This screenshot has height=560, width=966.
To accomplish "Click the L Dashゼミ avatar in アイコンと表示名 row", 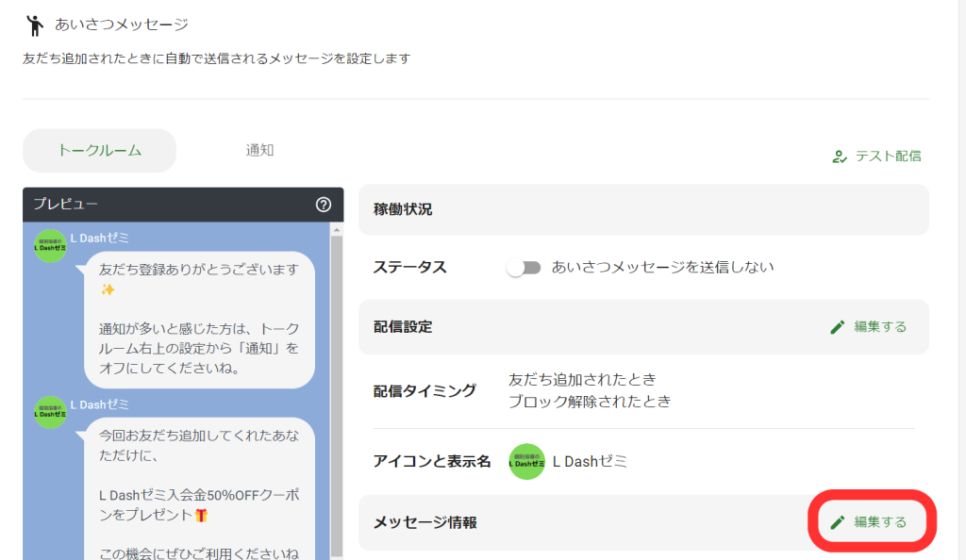I will click(526, 463).
